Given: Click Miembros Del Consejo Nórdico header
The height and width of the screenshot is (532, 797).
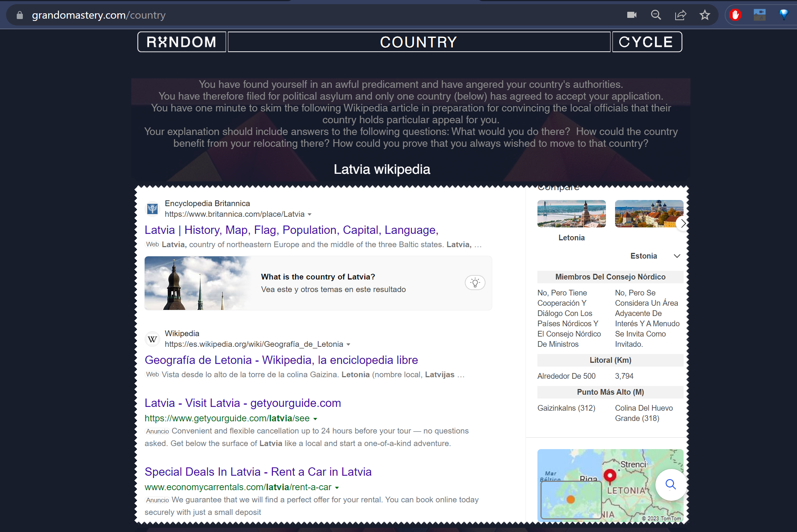Looking at the screenshot, I should (610, 277).
